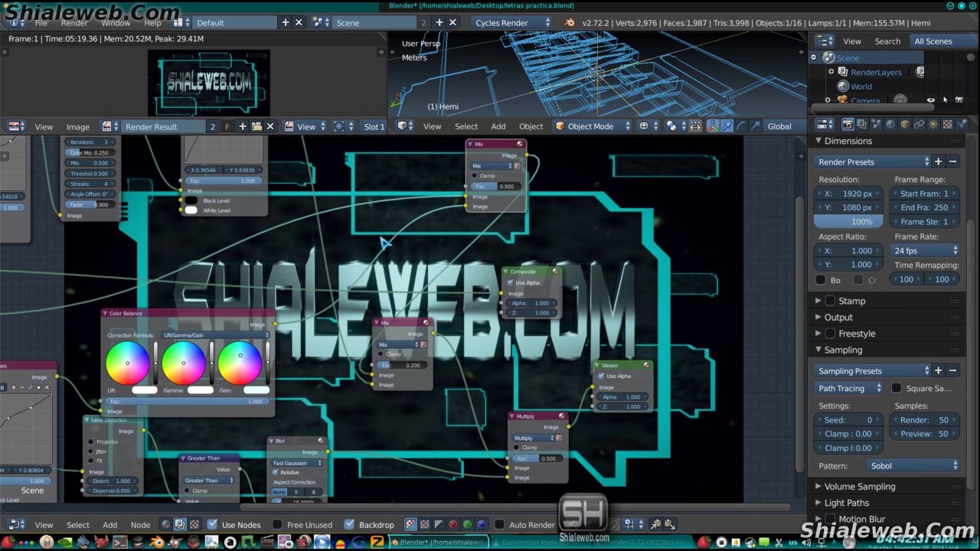Open the Scene properties tab
The height and width of the screenshot is (551, 980).
(x=876, y=125)
